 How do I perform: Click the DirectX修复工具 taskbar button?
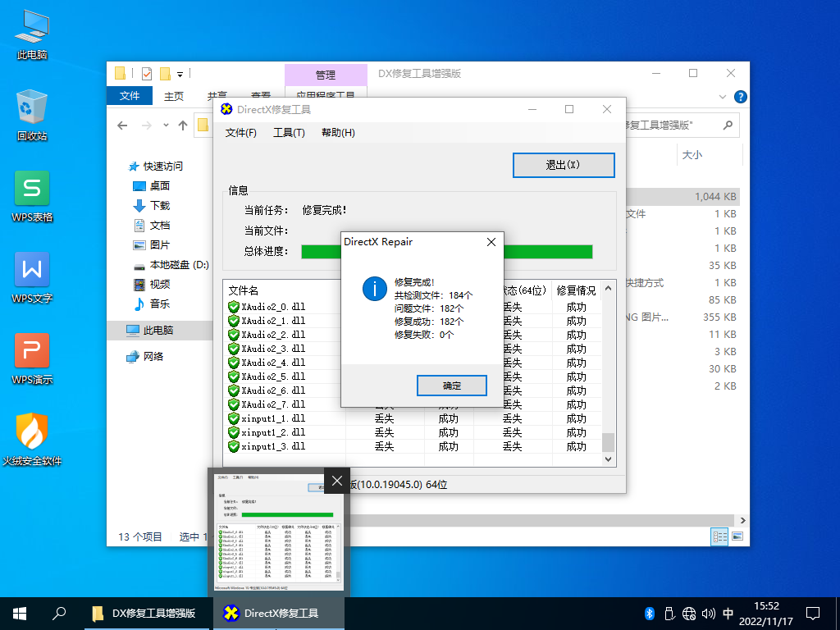coord(279,614)
